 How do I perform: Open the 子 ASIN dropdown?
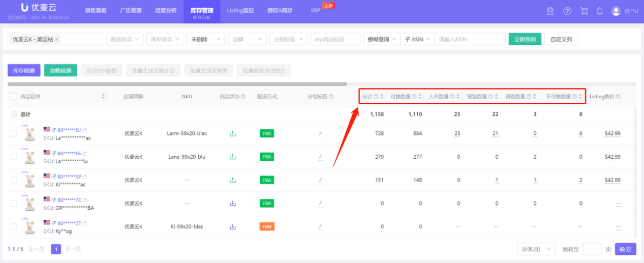point(416,39)
